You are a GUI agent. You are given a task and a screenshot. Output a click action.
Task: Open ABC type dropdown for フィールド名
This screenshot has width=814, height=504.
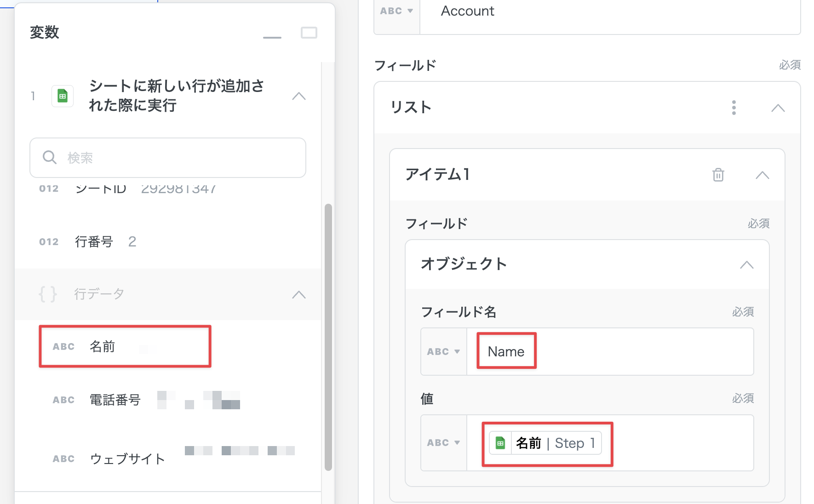click(443, 352)
